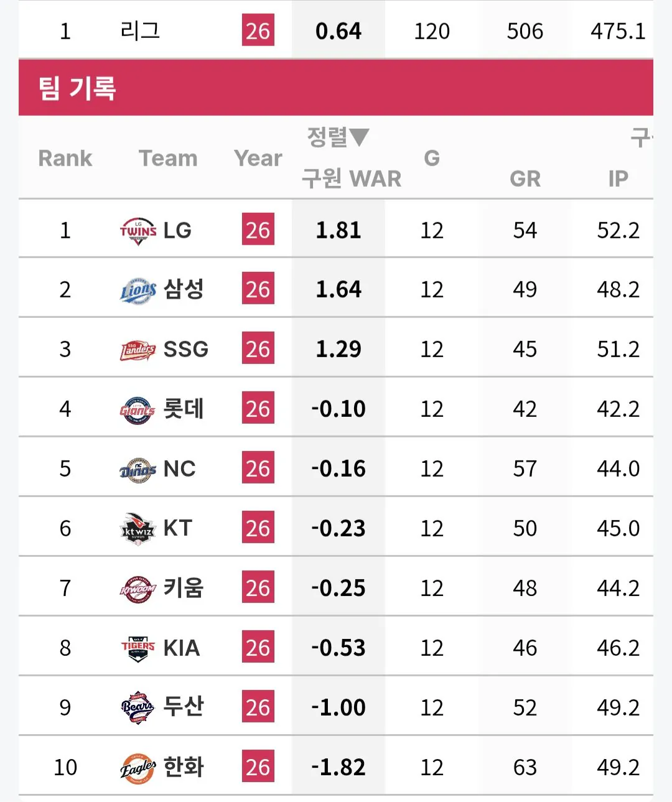Click the 팀 기록 section header
Viewport: 672px width, 802px height.
pyautogui.click(x=78, y=88)
